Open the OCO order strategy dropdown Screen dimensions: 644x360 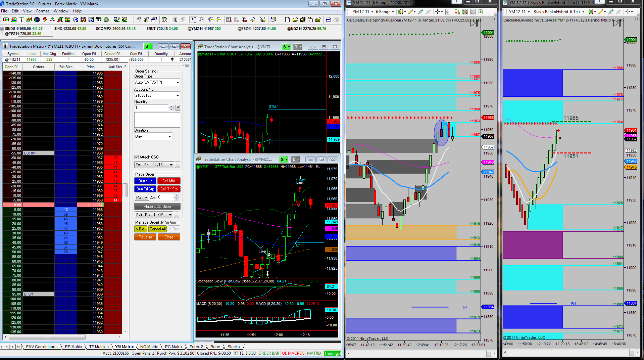(154, 215)
